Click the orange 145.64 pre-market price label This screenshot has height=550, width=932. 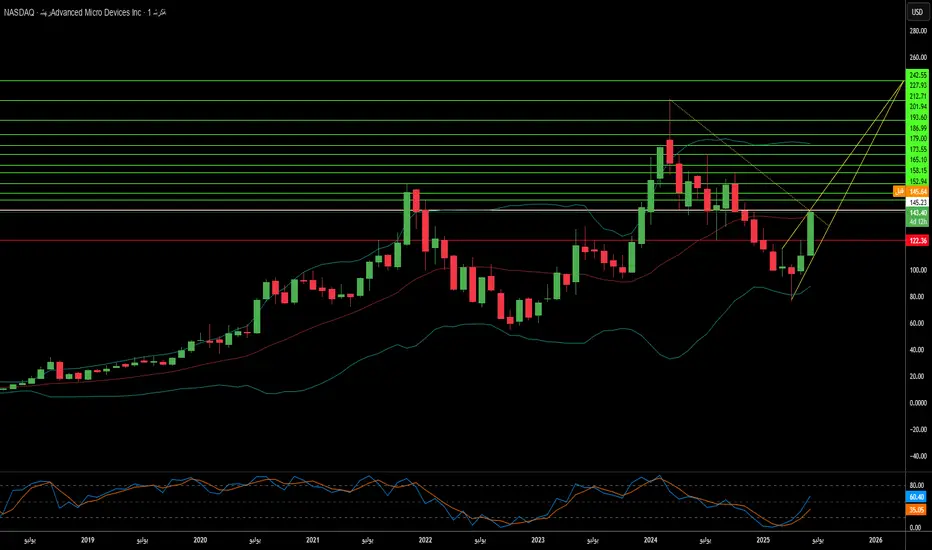click(x=918, y=191)
